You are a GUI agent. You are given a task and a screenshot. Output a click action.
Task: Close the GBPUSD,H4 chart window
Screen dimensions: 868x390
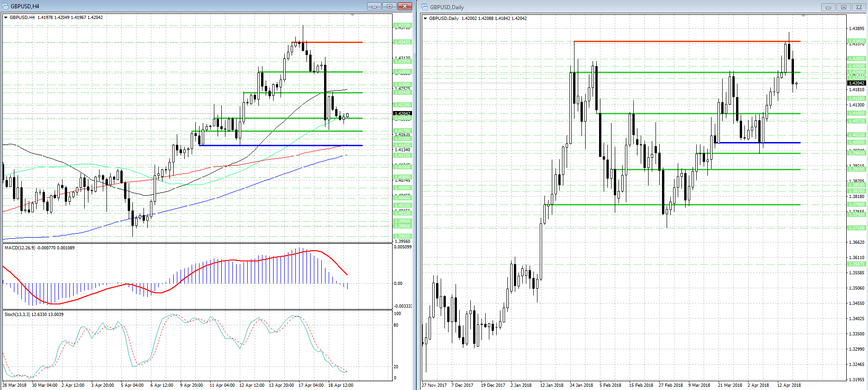pyautogui.click(x=405, y=6)
